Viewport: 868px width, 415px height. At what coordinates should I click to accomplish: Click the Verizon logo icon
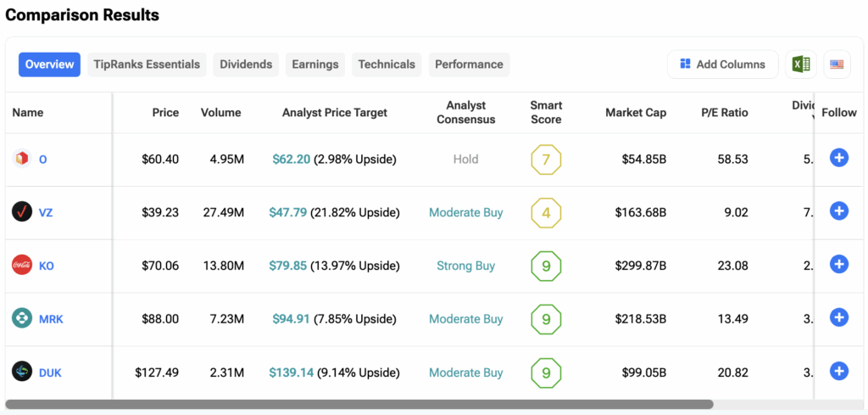pos(22,212)
